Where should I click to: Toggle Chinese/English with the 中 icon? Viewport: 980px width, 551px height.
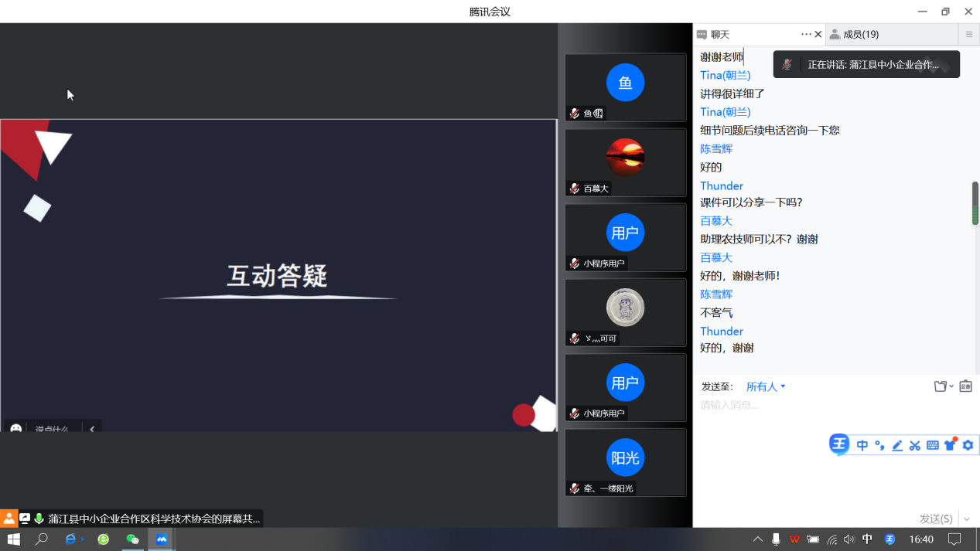(862, 446)
